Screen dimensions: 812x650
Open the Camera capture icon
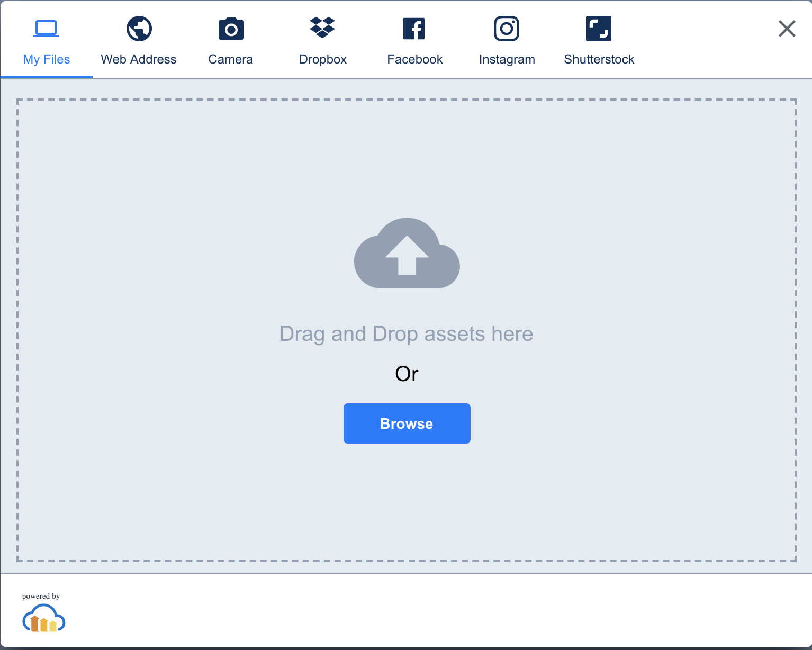[x=230, y=28]
